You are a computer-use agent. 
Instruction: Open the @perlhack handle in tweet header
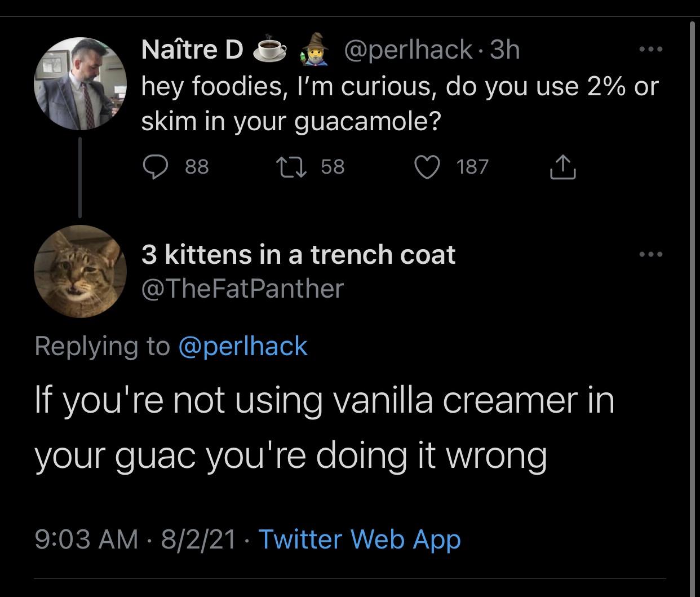point(407,50)
